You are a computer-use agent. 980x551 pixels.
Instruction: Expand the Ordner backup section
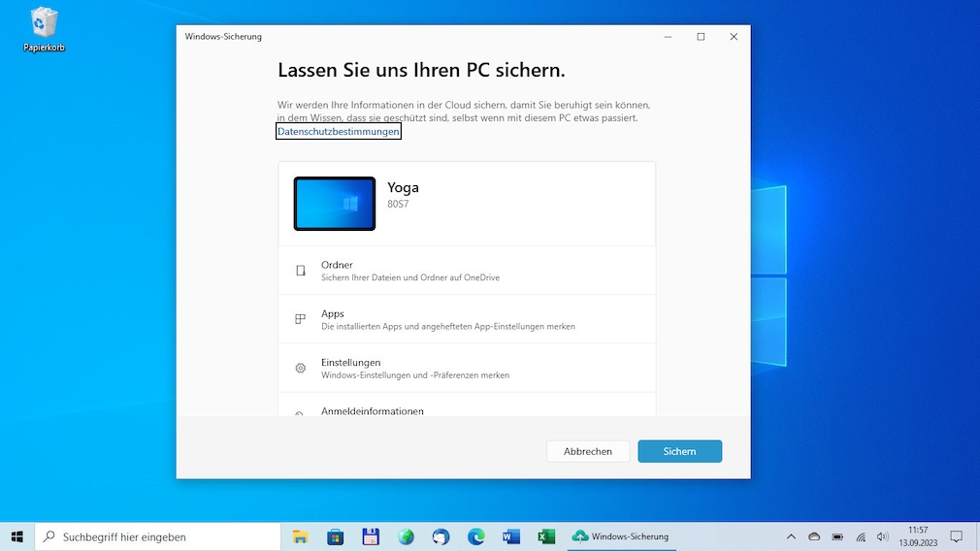[x=466, y=271]
